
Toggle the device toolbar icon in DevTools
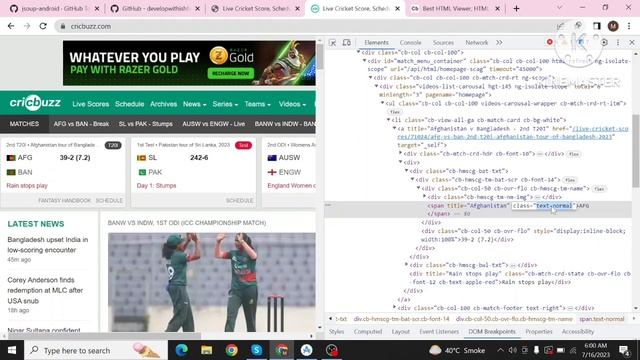click(347, 42)
